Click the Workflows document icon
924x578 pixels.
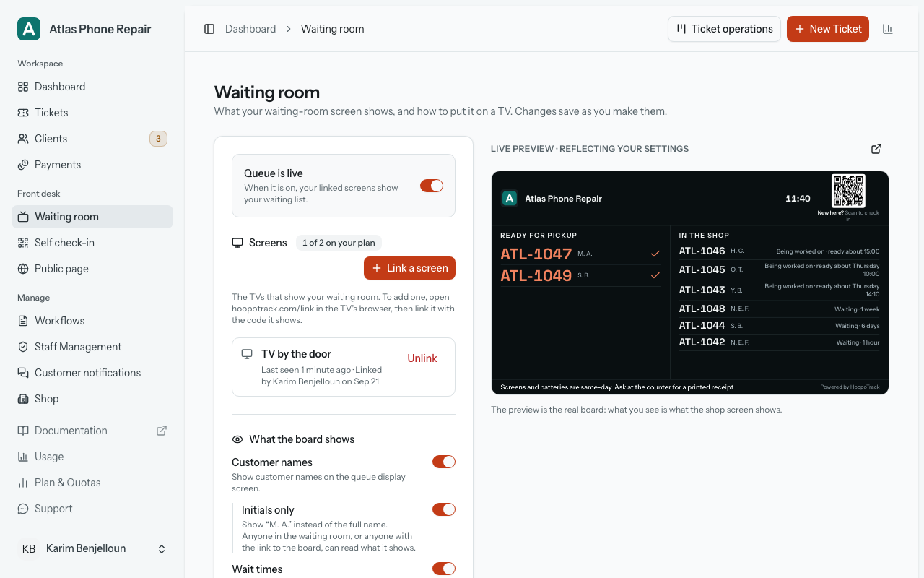click(23, 321)
